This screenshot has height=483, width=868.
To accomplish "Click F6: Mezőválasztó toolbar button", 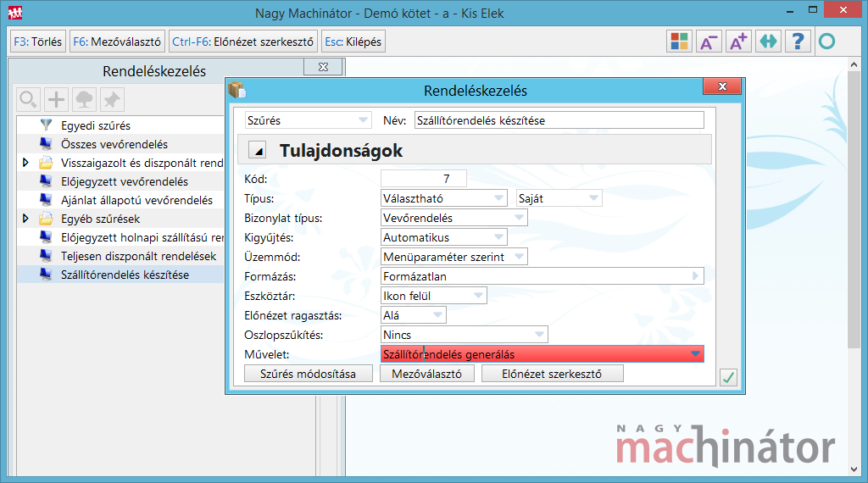I will pos(117,42).
